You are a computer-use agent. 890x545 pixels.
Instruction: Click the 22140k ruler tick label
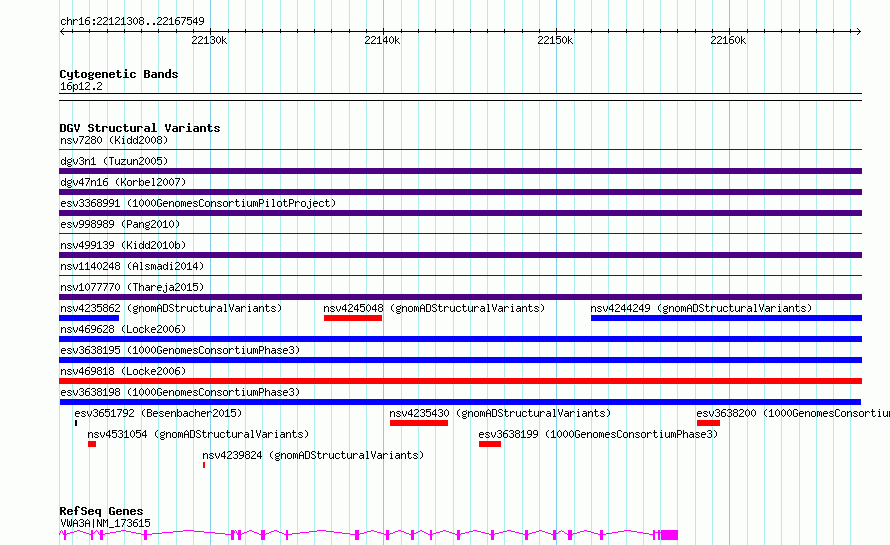tap(382, 40)
